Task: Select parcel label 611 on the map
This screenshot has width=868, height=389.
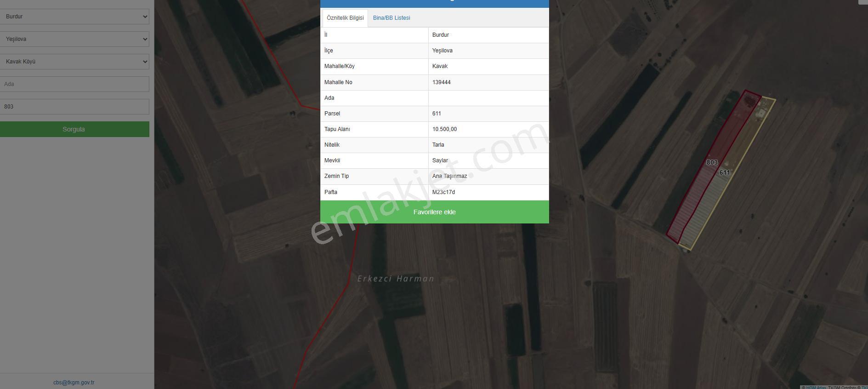Action: (x=725, y=172)
